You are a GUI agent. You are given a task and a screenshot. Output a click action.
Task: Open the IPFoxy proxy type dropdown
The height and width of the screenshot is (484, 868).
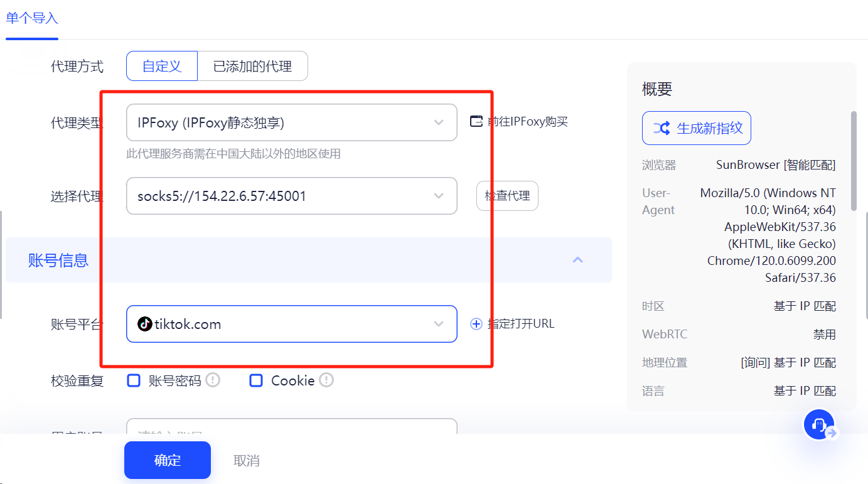(291, 122)
